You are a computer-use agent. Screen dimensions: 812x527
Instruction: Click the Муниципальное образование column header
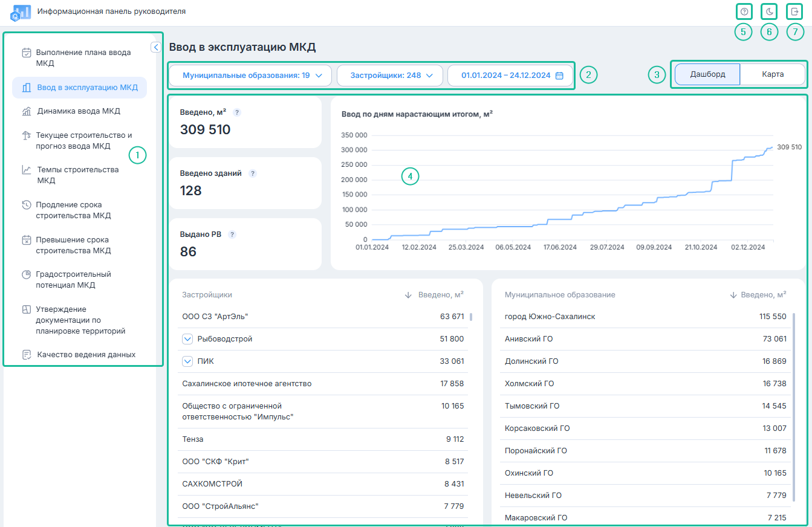[560, 295]
